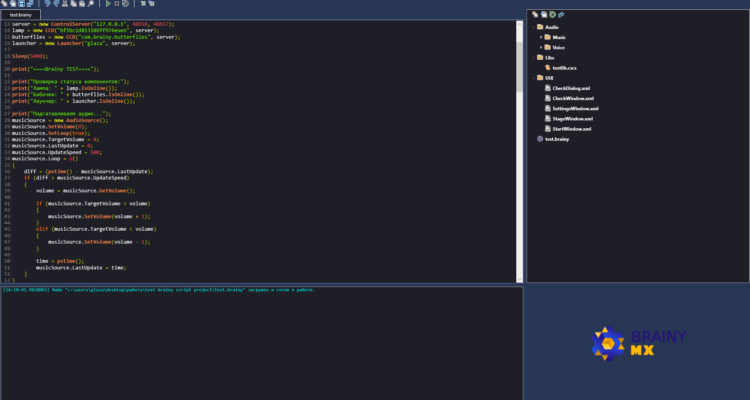Click the 'new AudioSource()' code line

(x=60, y=120)
